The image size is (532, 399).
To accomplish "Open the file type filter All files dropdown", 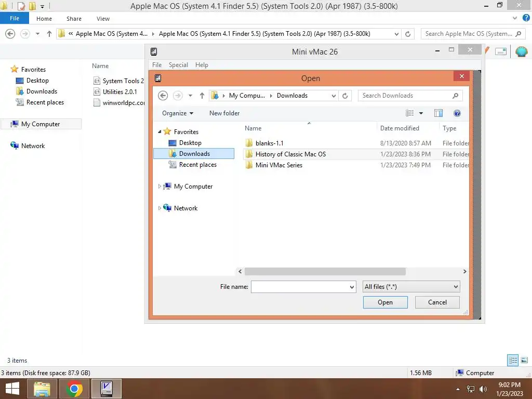I will click(411, 287).
